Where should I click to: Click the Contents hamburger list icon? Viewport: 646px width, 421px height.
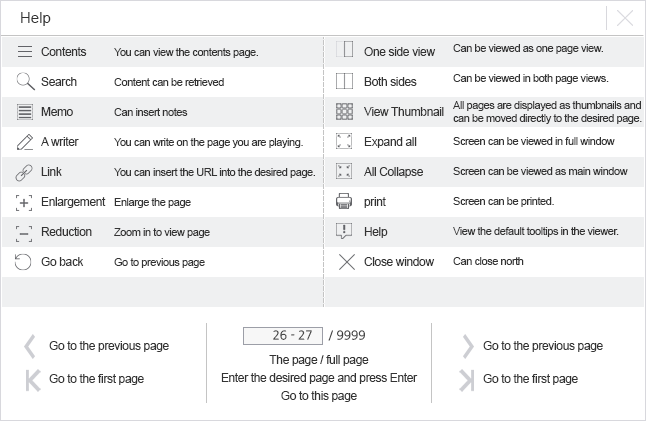click(25, 52)
